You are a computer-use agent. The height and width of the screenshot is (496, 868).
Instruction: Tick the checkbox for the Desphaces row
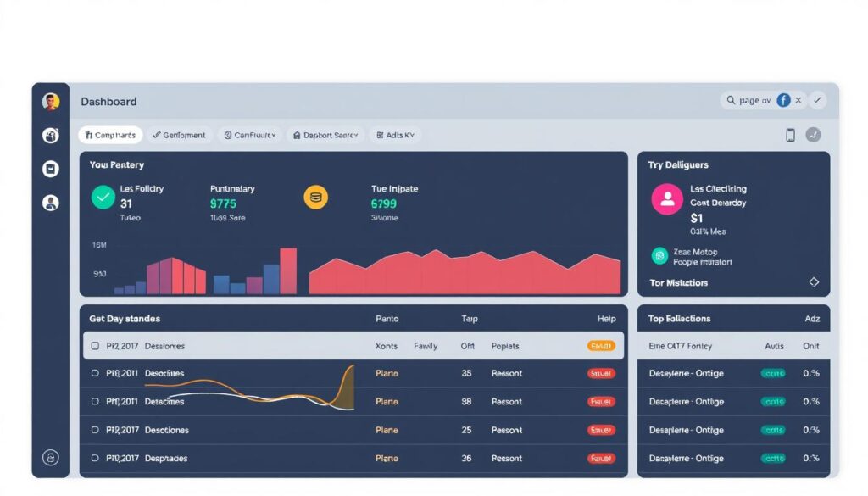point(95,459)
